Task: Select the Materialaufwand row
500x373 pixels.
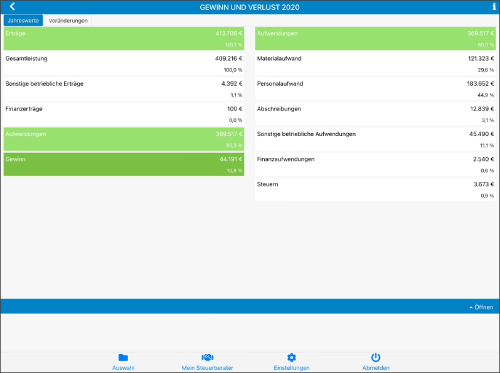Action: (375, 64)
